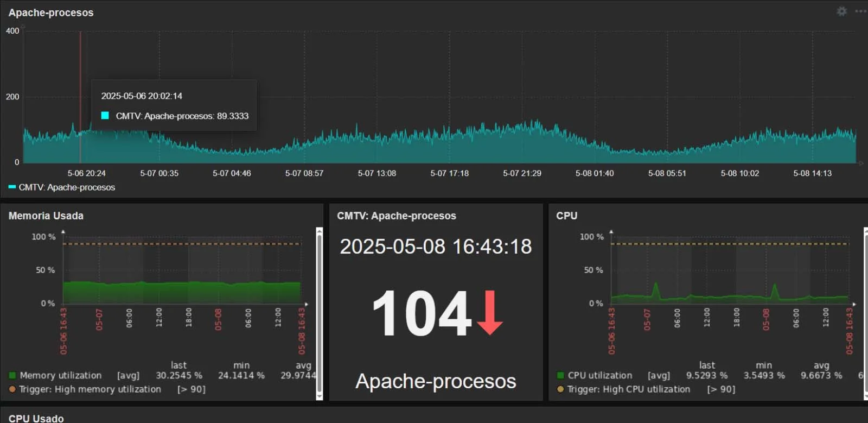This screenshot has height=423, width=868.
Task: Click the red down-arrow trend indicator beside 104
Action: pos(490,312)
